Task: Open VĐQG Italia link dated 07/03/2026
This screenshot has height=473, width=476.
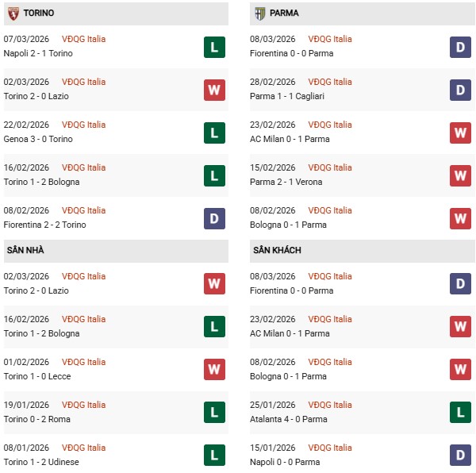Action: tap(83, 39)
